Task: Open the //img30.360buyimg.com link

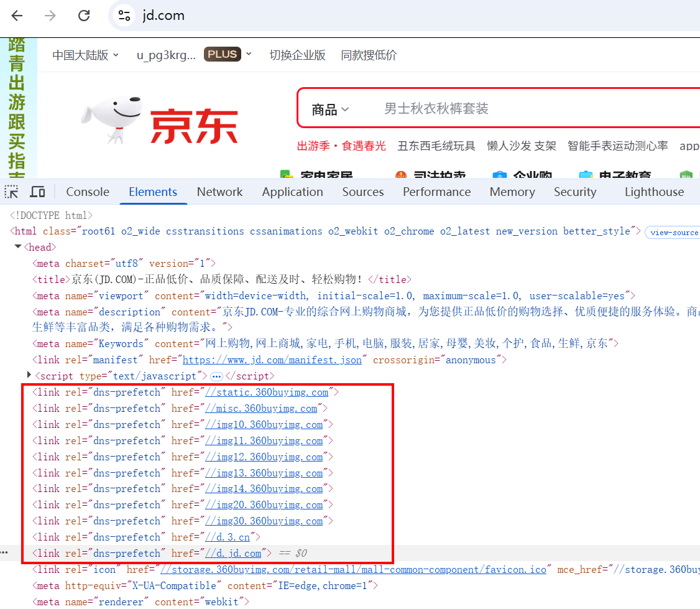Action: [264, 521]
